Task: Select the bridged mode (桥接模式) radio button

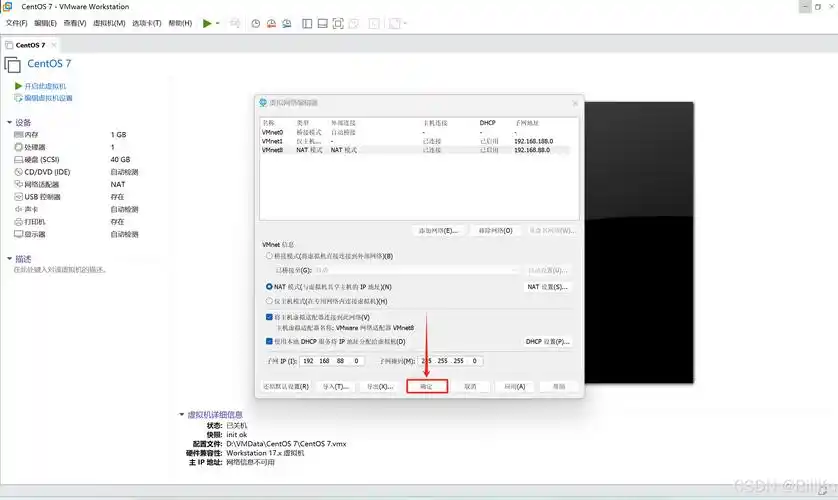Action: 268,256
